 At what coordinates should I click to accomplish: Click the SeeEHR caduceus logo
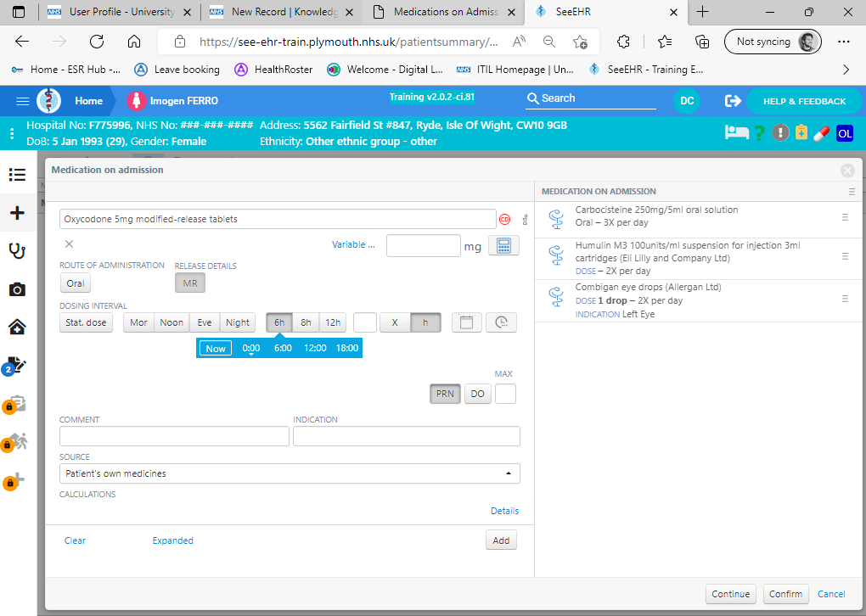click(x=48, y=101)
